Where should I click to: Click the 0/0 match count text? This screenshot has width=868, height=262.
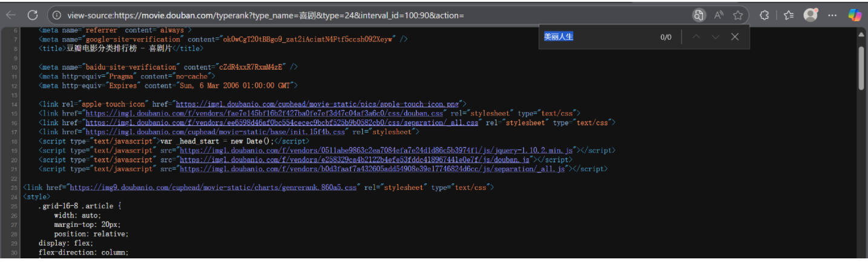click(x=665, y=37)
